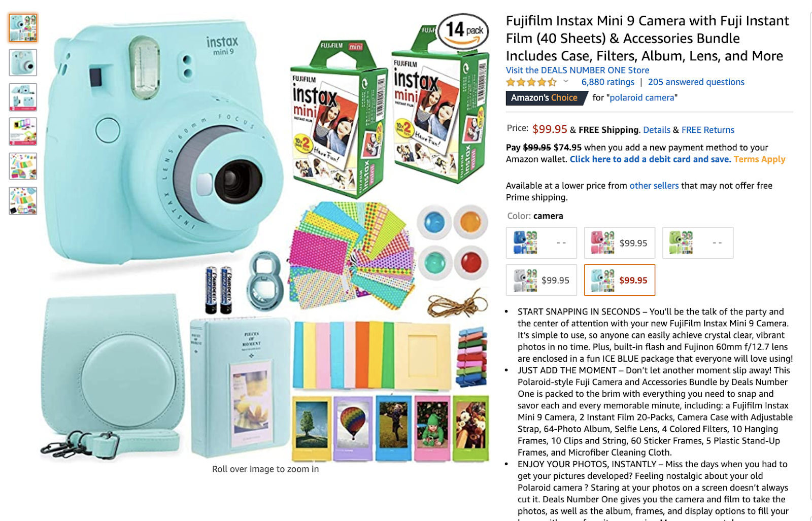Select the first bundle thumbnail image

point(23,28)
